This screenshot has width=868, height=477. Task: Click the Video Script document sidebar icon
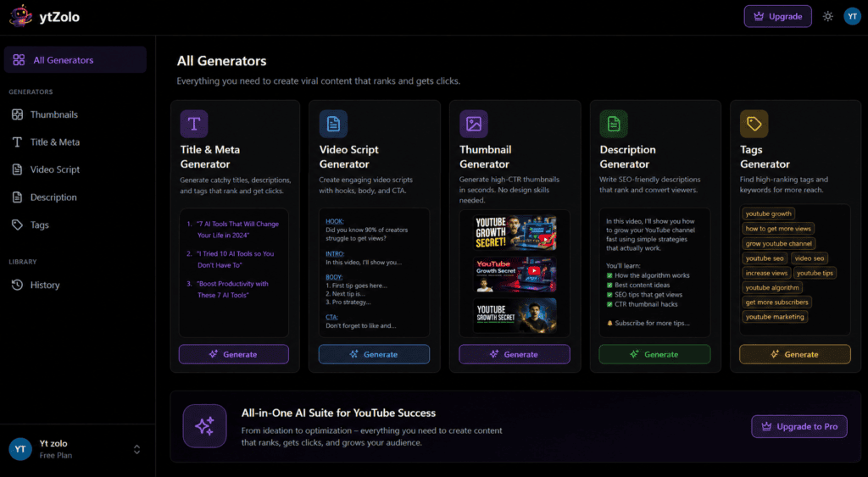(17, 170)
